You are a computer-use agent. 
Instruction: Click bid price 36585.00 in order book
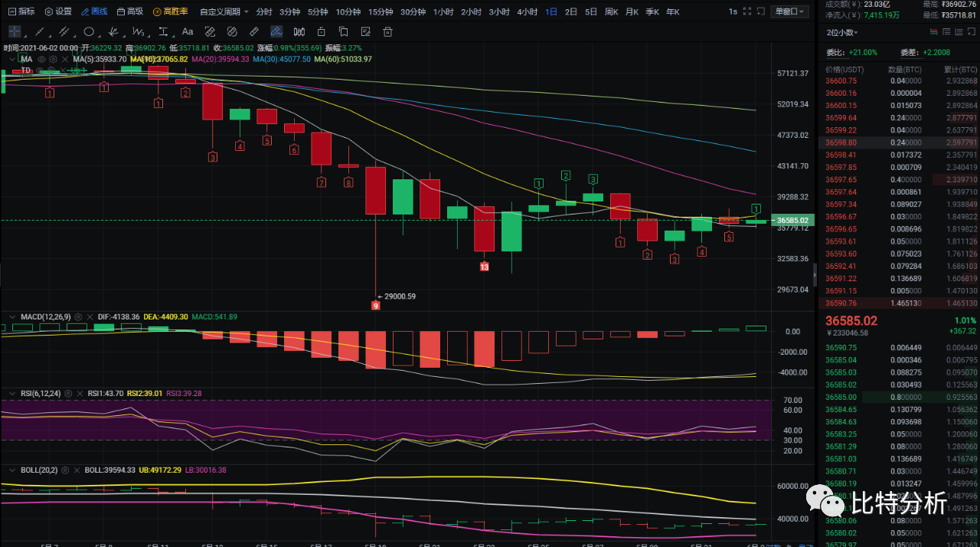click(841, 397)
